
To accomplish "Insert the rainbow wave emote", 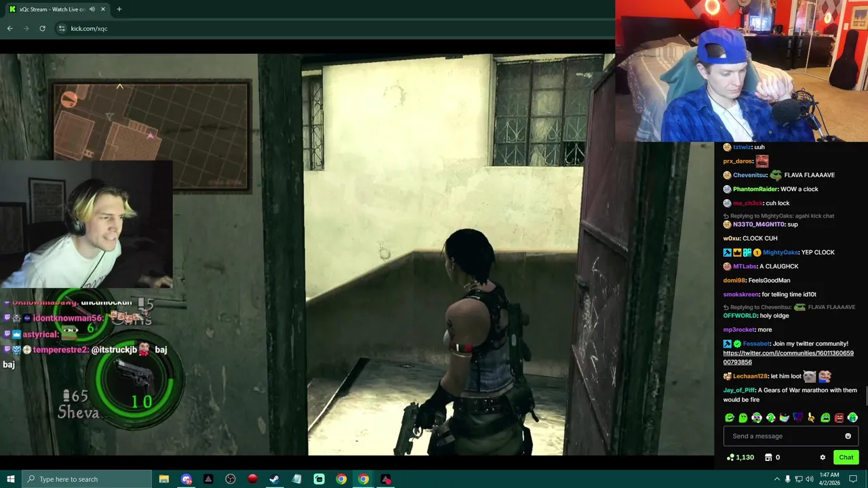I will pyautogui.click(x=785, y=418).
